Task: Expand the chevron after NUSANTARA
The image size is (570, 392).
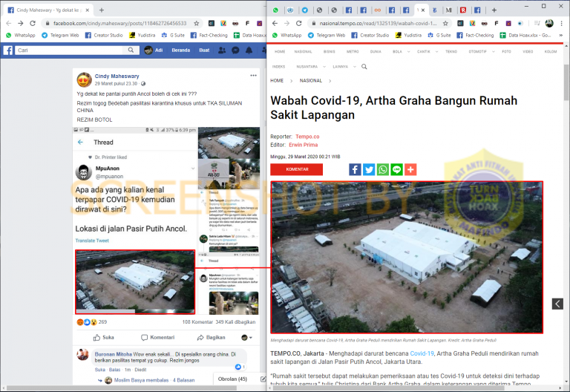Action: [x=324, y=67]
